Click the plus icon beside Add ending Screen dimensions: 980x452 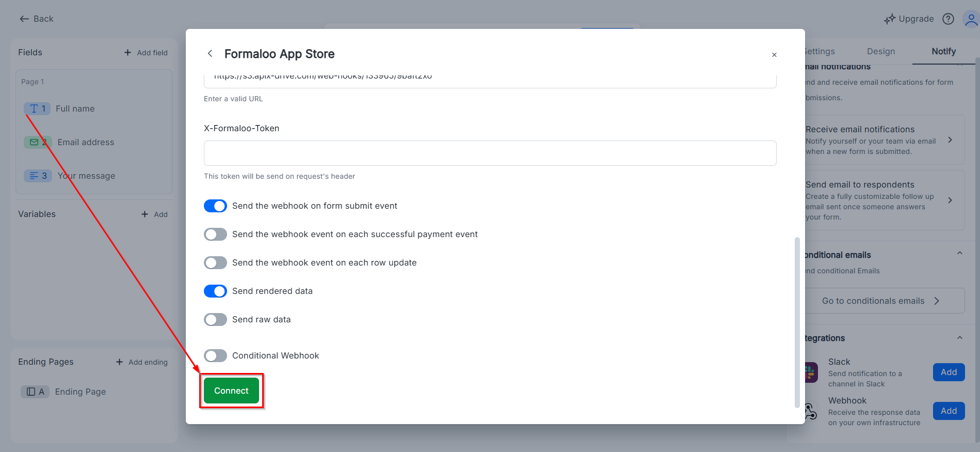120,362
